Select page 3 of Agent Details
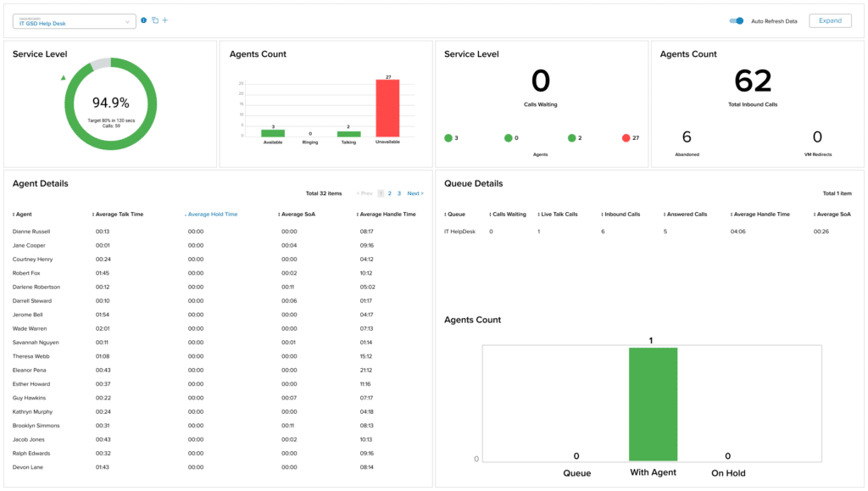The height and width of the screenshot is (491, 868). 399,193
